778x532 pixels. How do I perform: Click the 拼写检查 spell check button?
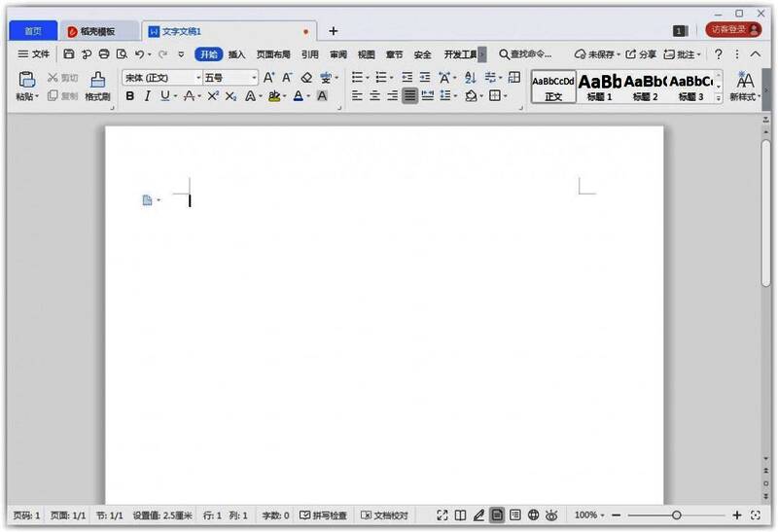(325, 514)
